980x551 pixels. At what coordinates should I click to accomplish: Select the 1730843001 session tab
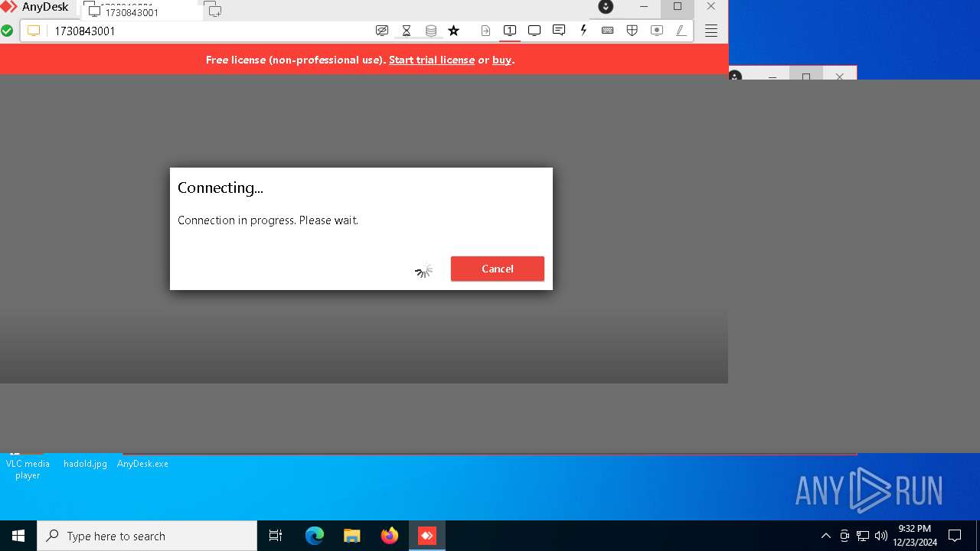142,11
